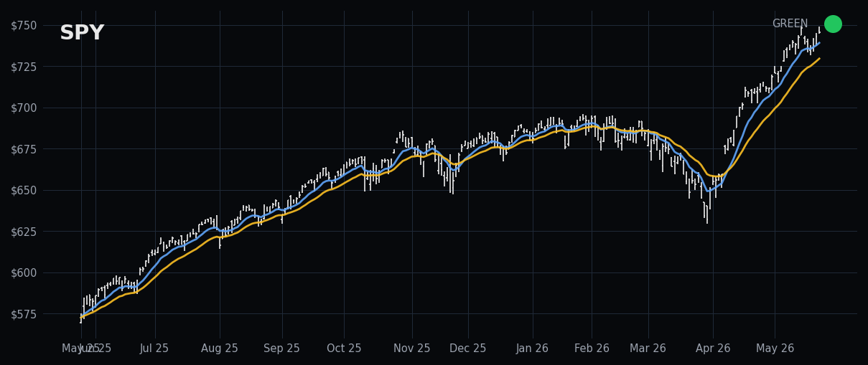Click the SPY ticker title
This screenshot has width=868, height=365.
[x=82, y=33]
